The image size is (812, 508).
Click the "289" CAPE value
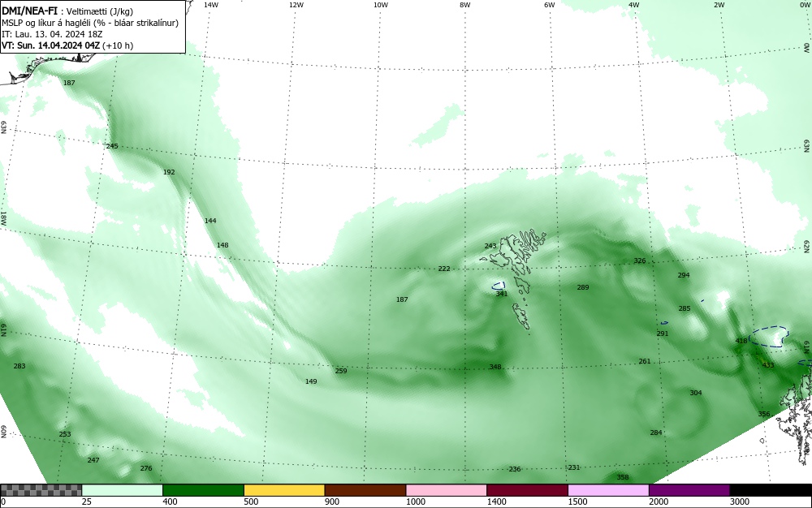[x=583, y=287]
